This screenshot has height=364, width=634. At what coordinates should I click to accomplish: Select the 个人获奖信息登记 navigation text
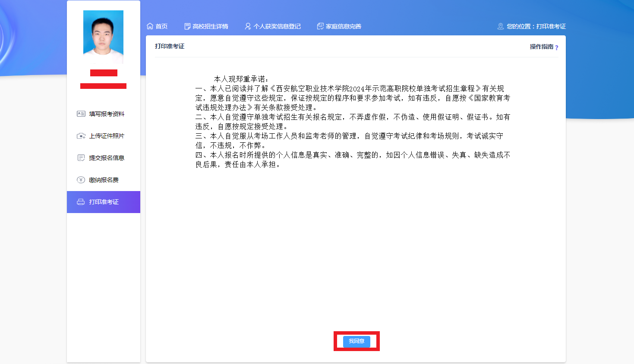click(x=277, y=26)
